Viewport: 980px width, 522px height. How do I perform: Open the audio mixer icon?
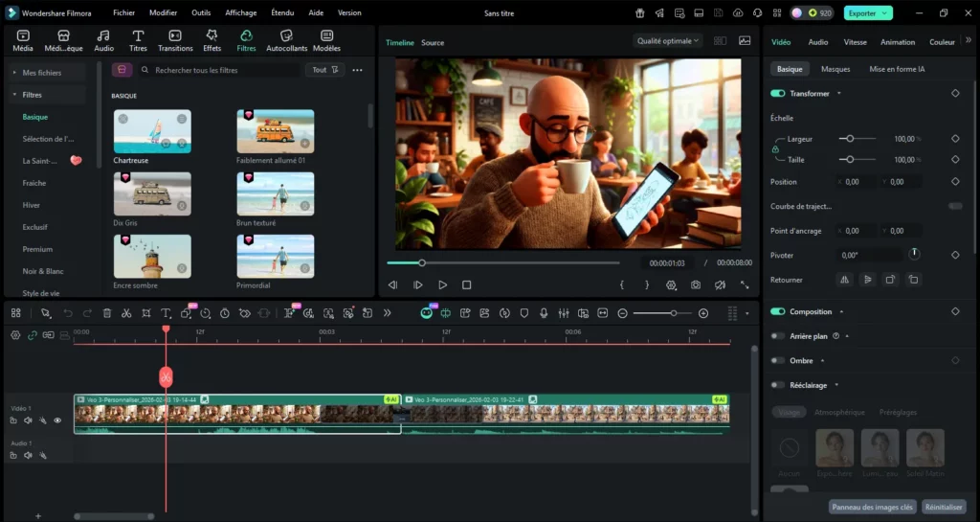point(563,313)
